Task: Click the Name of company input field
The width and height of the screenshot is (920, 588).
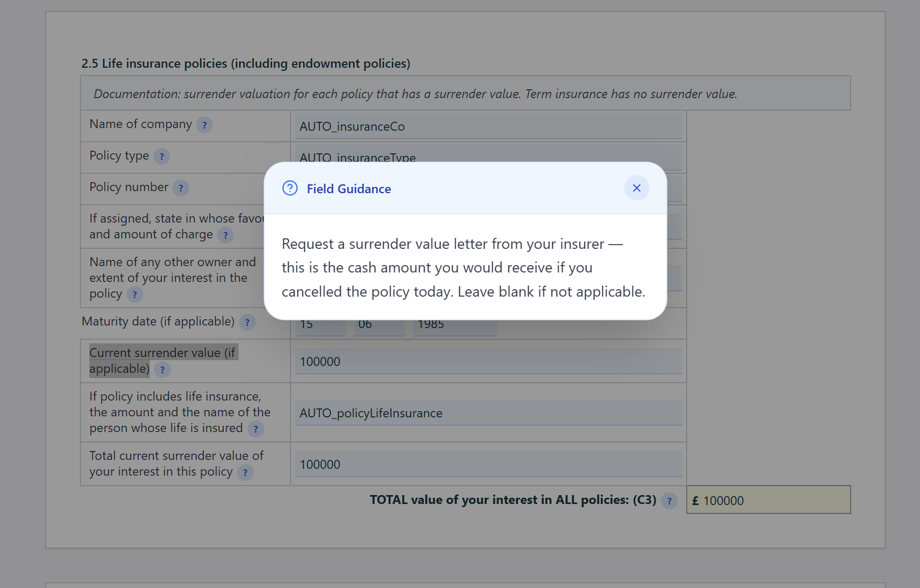Action: (x=488, y=127)
